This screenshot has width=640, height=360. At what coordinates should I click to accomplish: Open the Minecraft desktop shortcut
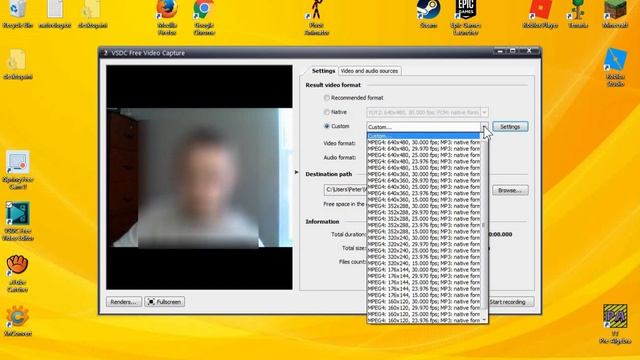coord(615,14)
